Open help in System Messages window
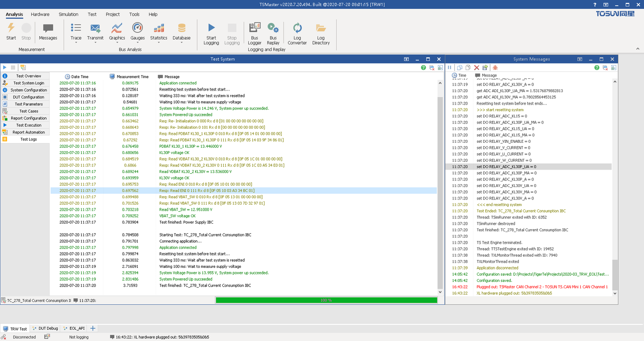This screenshot has height=341, width=644. (597, 68)
